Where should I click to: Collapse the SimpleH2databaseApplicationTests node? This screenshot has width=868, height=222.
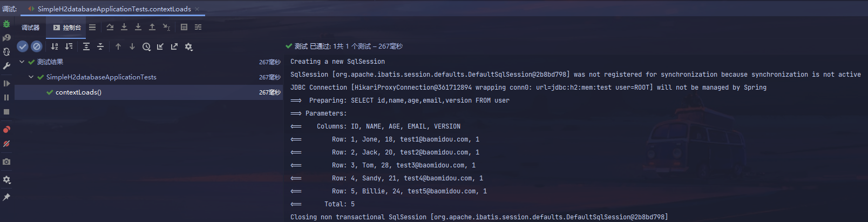(31, 77)
